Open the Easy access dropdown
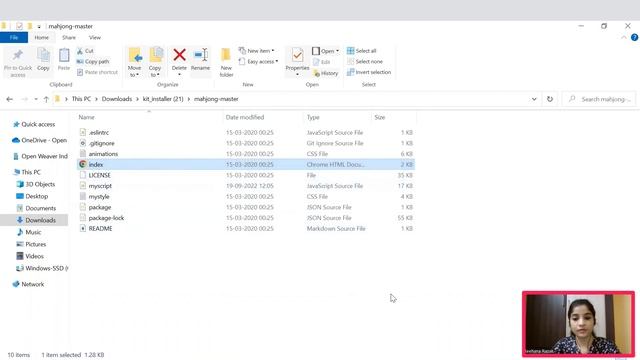 pyautogui.click(x=258, y=62)
